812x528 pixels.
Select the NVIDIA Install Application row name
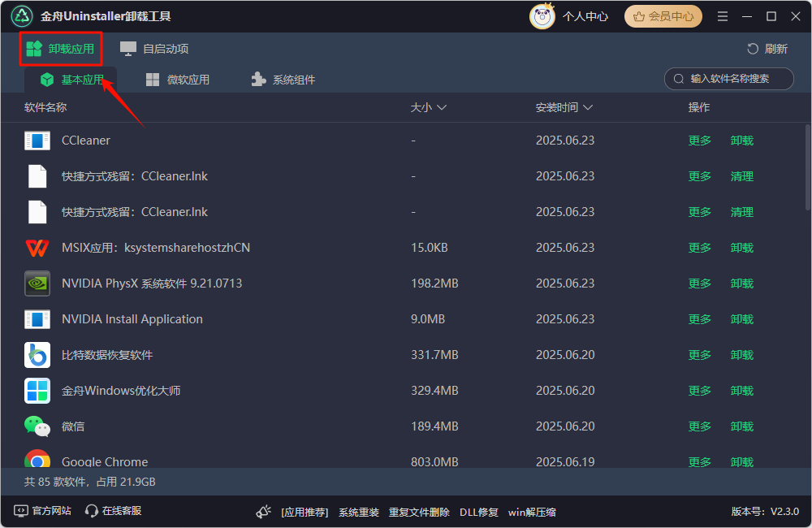[x=132, y=319]
